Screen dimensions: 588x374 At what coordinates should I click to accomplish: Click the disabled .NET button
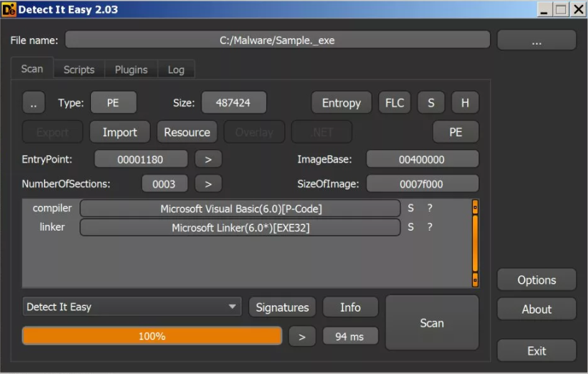point(322,132)
